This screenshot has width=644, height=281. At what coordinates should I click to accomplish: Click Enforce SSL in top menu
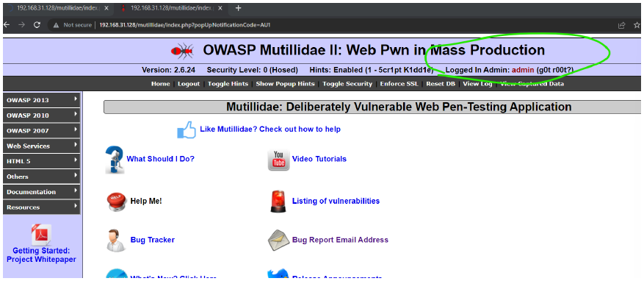399,84
